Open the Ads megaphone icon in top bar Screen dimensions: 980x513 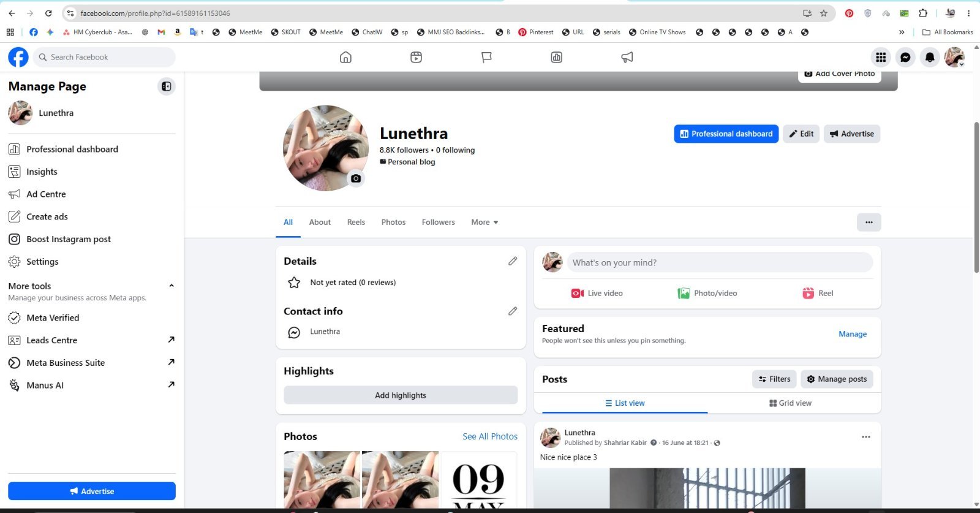(627, 57)
